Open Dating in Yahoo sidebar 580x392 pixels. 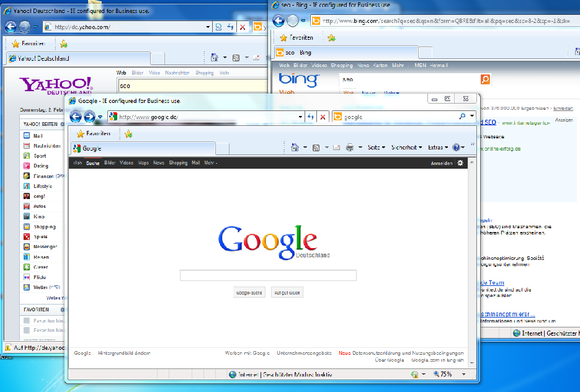click(36, 166)
